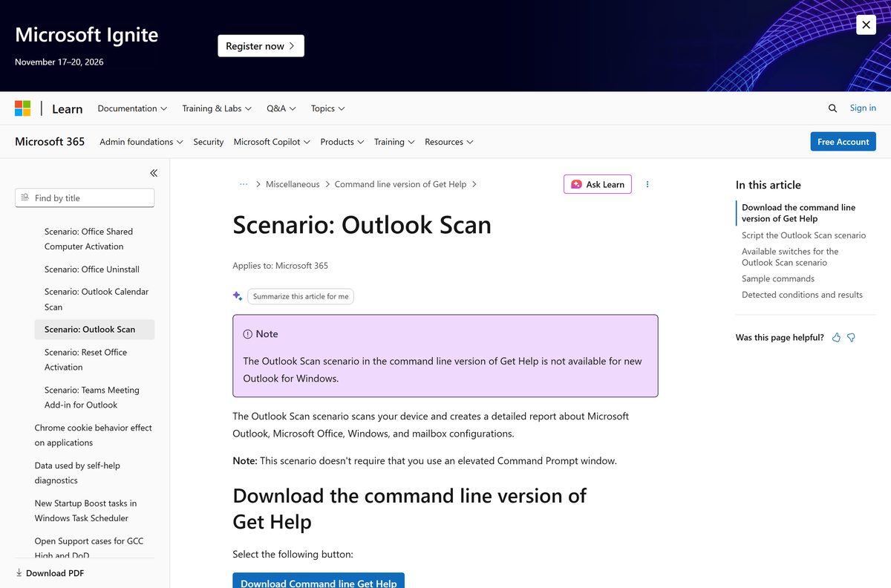Click the Microsoft logo
The height and width of the screenshot is (588, 891).
(23, 108)
